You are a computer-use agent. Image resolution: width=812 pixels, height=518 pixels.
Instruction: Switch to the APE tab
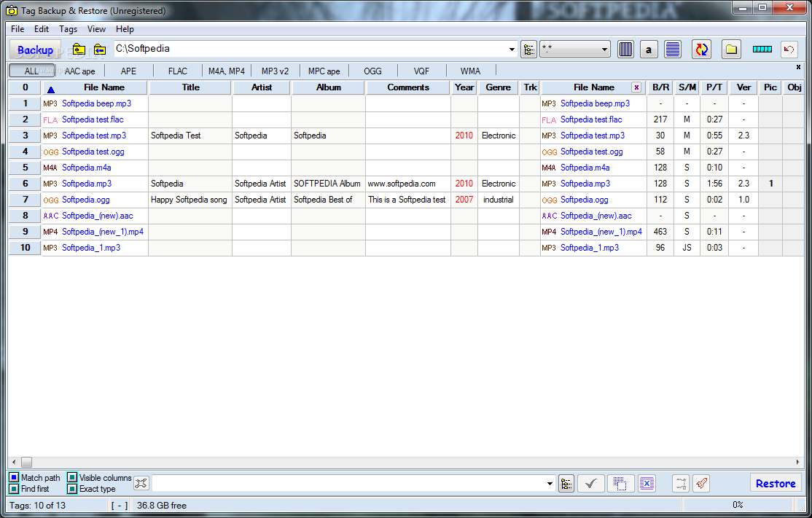[x=128, y=71]
